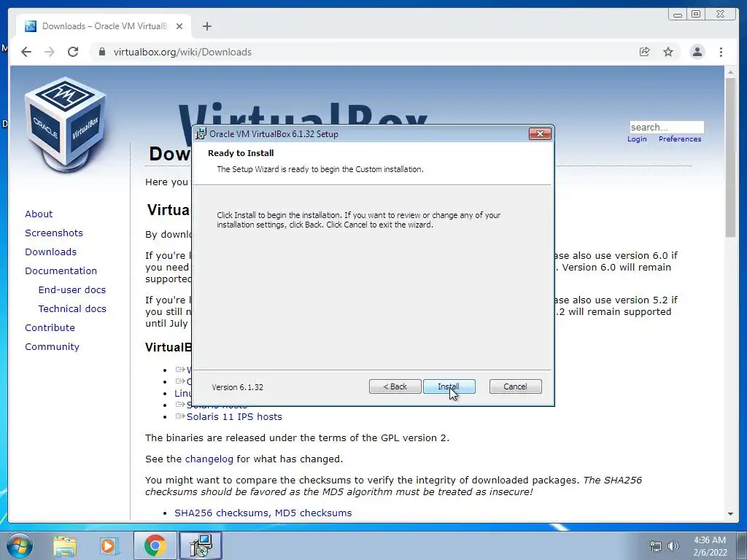This screenshot has height=560, width=747.
Task: Open the changelog link
Action: pyautogui.click(x=209, y=459)
